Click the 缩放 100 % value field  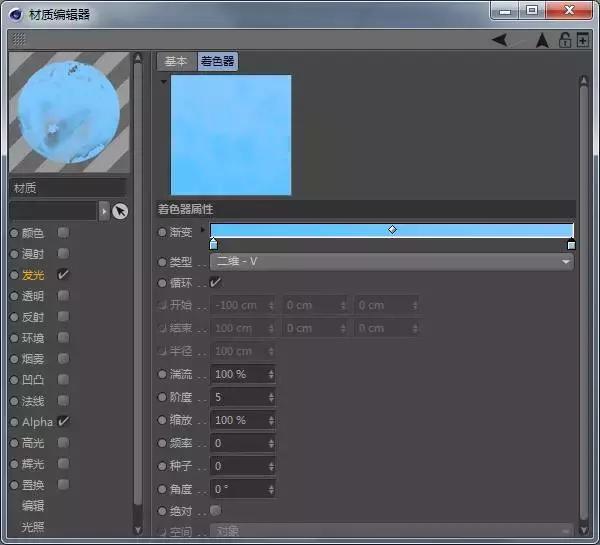click(243, 420)
